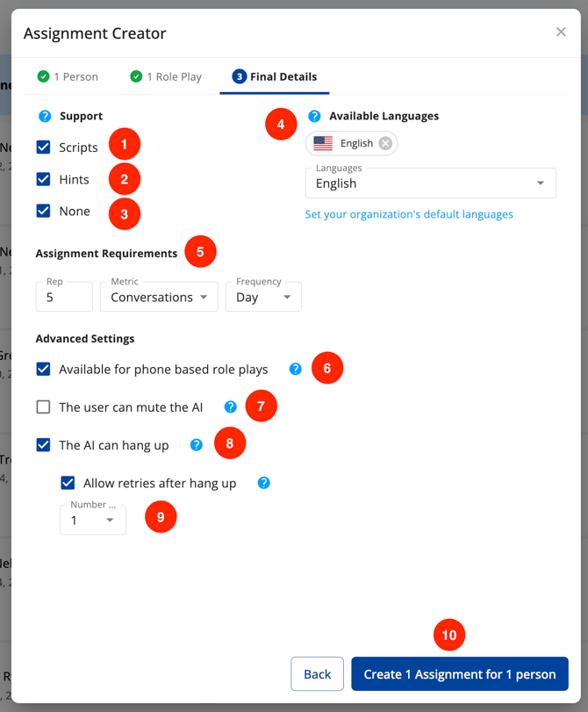Click Create 1 Assignment for 1 person
Screen dimensions: 588x712
pos(460,674)
